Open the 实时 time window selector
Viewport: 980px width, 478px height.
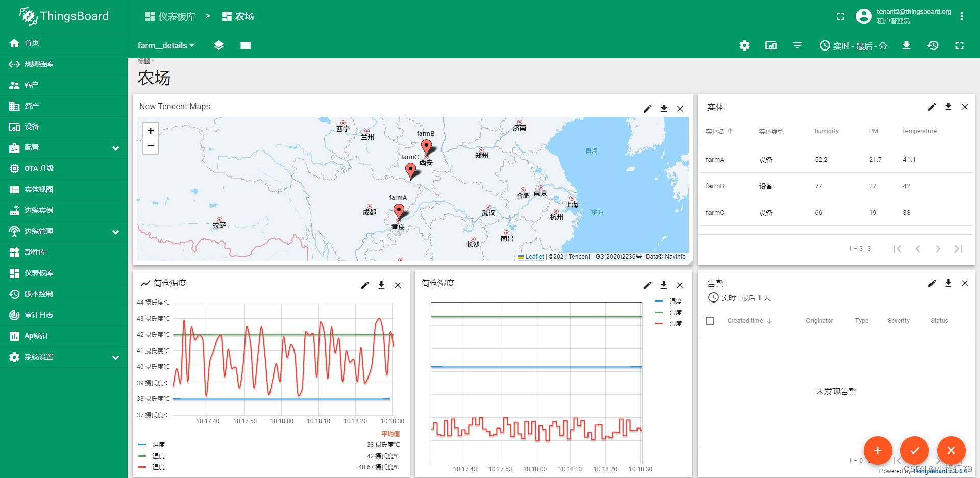853,45
